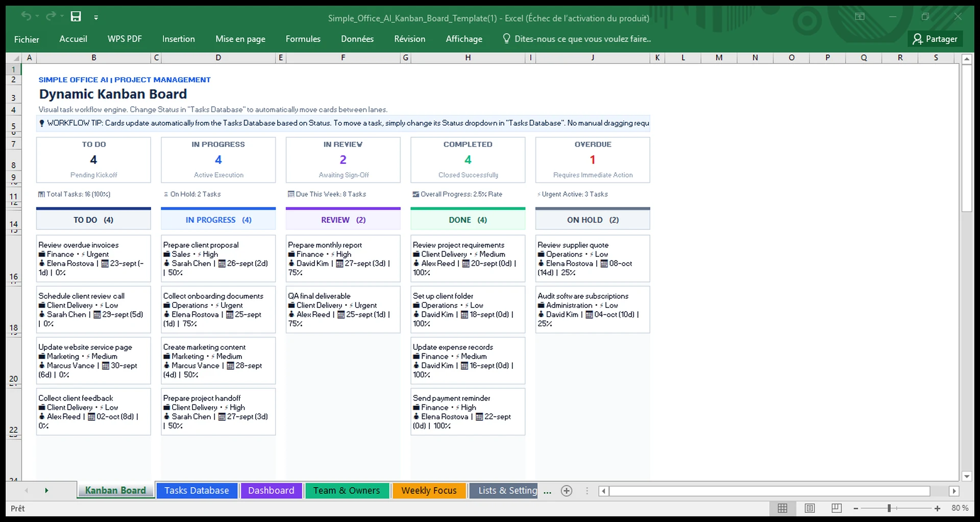Click the Page Layout view icon
The height and width of the screenshot is (522, 980).
tap(810, 508)
